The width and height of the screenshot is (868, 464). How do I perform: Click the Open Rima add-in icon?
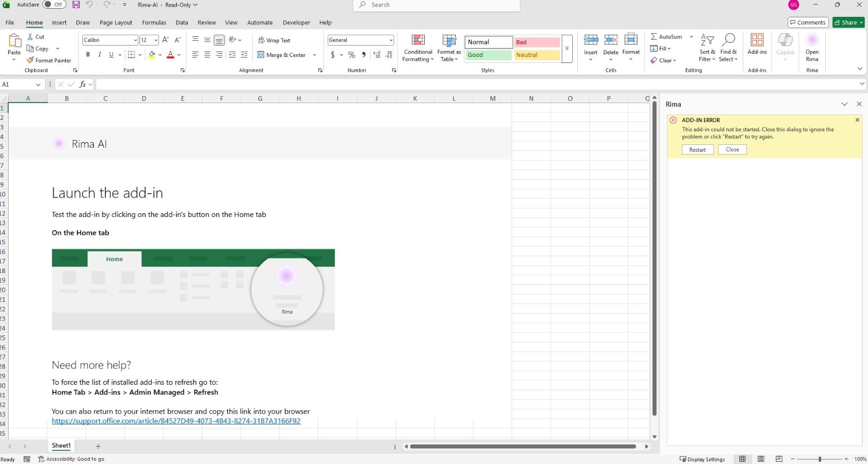pyautogui.click(x=812, y=40)
